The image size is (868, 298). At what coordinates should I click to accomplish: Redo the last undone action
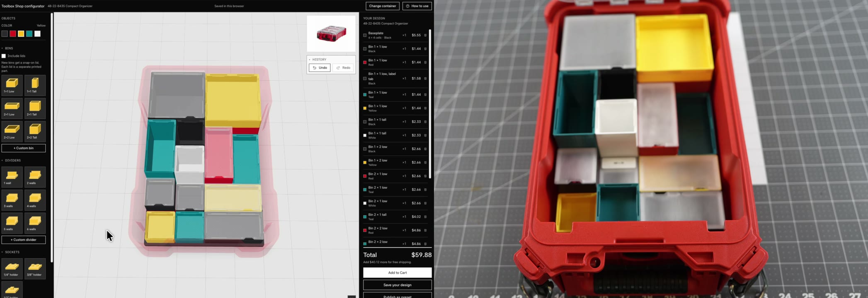(x=343, y=67)
